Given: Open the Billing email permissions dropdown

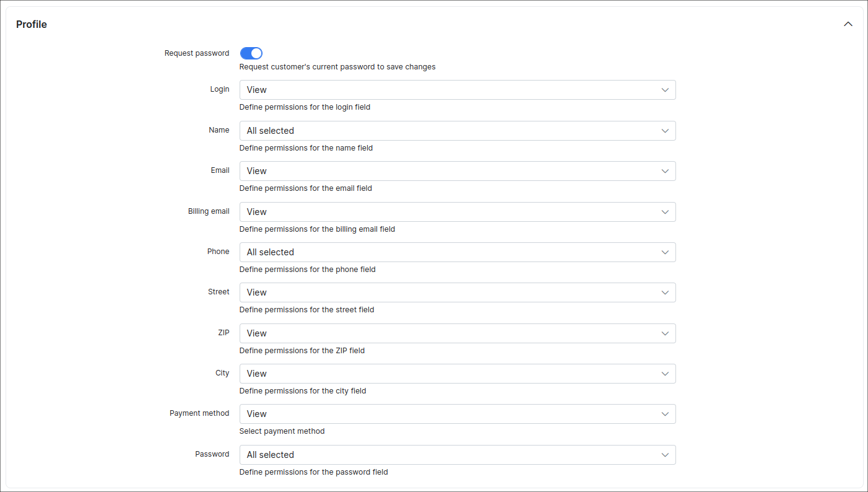Looking at the screenshot, I should [x=457, y=212].
